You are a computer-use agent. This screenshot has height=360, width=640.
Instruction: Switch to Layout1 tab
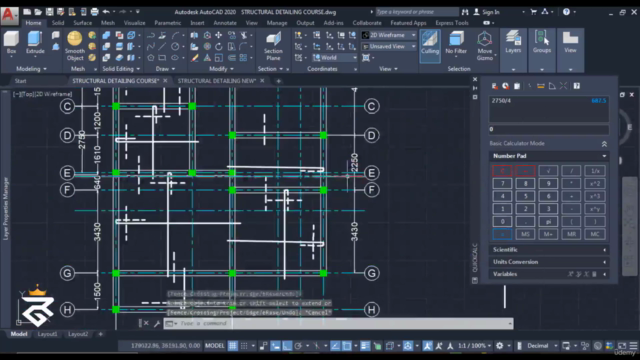click(x=47, y=334)
